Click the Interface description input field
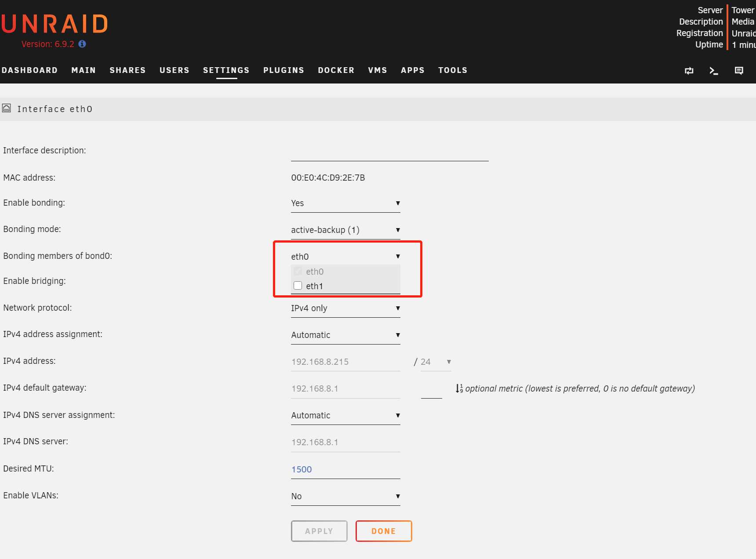 coord(390,151)
